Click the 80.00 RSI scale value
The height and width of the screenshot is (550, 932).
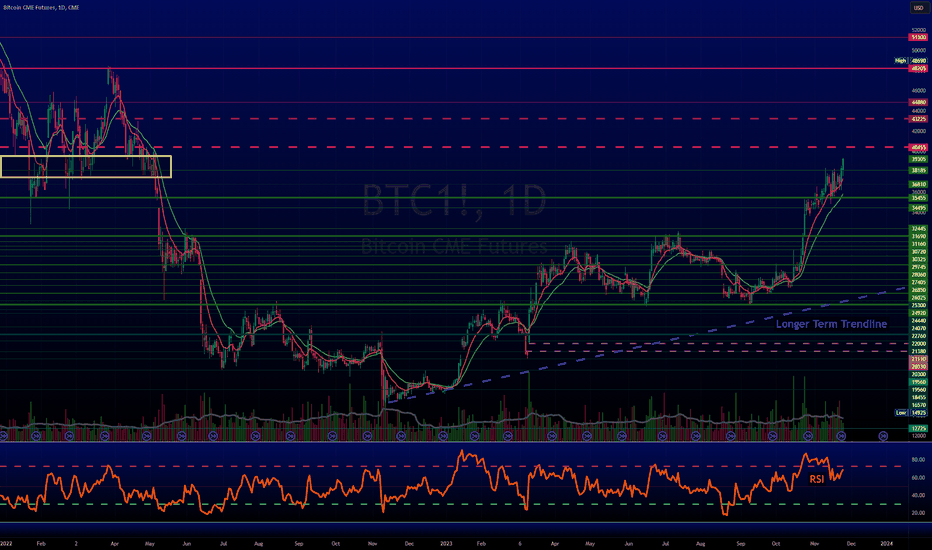(x=918, y=460)
